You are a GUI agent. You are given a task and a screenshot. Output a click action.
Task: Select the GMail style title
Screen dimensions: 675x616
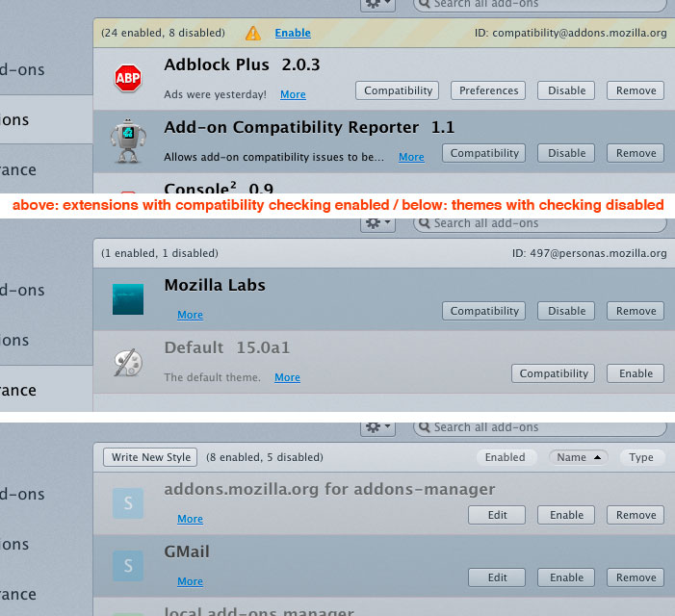tap(187, 552)
